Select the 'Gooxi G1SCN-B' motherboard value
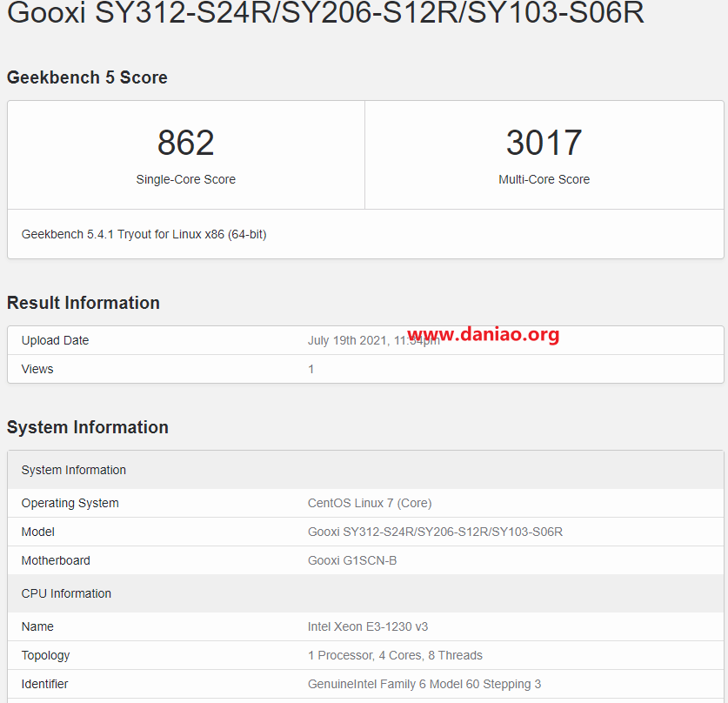Screen dimensions: 728x703 pyautogui.click(x=352, y=560)
